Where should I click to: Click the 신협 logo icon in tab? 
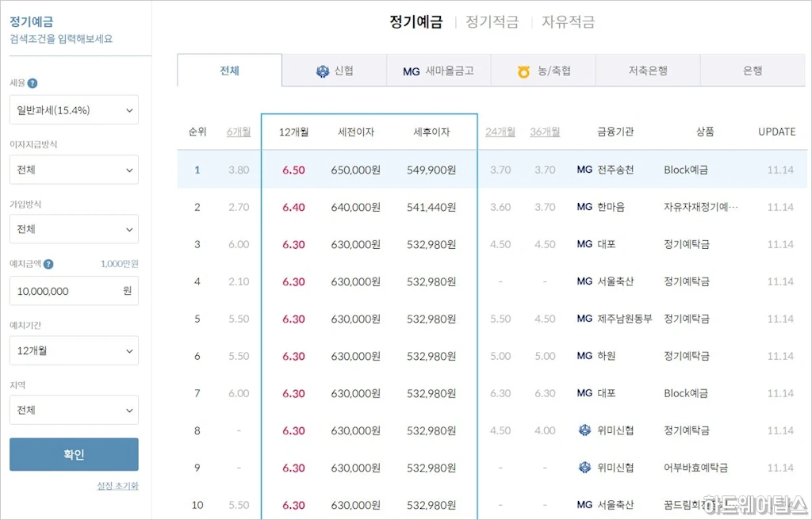(323, 71)
